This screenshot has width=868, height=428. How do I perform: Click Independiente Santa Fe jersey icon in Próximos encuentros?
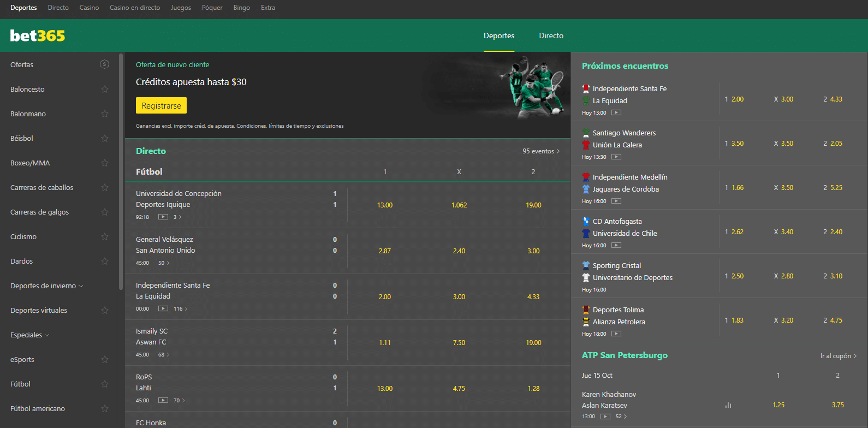click(x=586, y=88)
